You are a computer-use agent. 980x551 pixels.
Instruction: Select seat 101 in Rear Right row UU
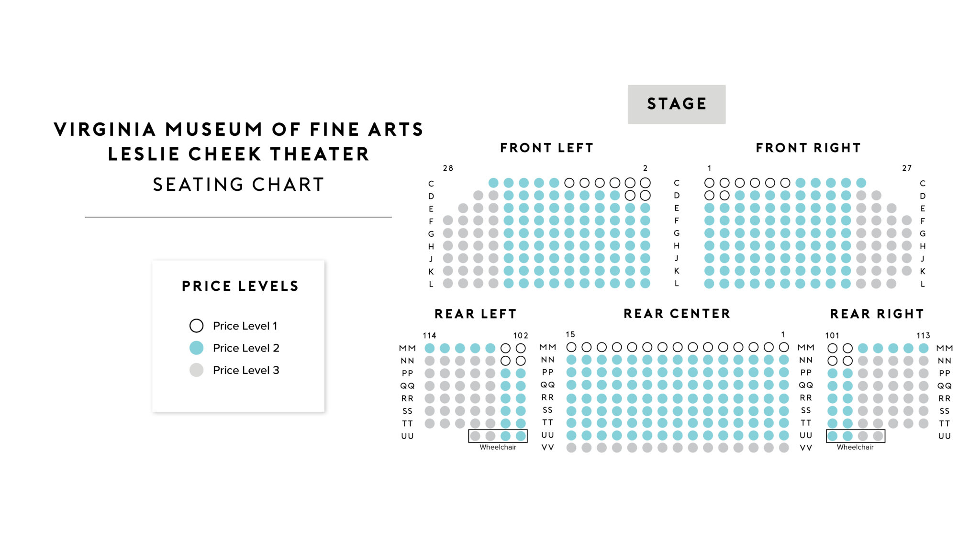point(833,436)
